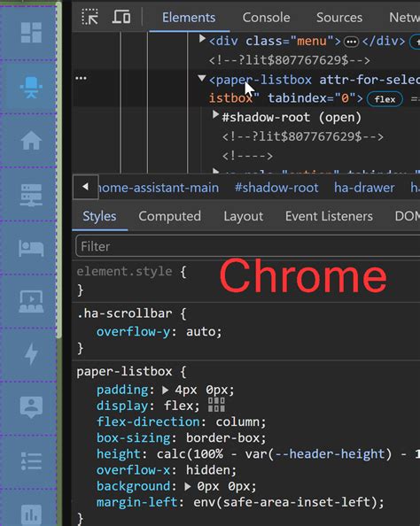Collapse the paper-listbox element node
Image resolution: width=420 pixels, height=526 pixels.
coord(202,78)
